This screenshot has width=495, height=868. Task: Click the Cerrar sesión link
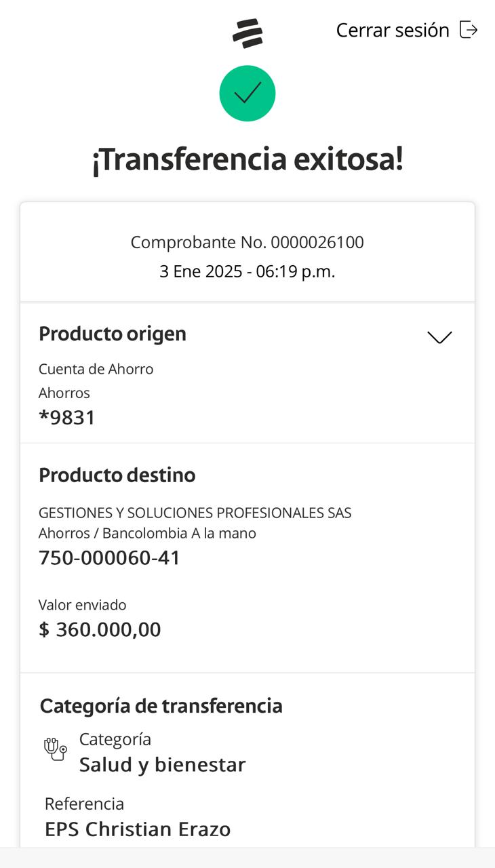(393, 31)
